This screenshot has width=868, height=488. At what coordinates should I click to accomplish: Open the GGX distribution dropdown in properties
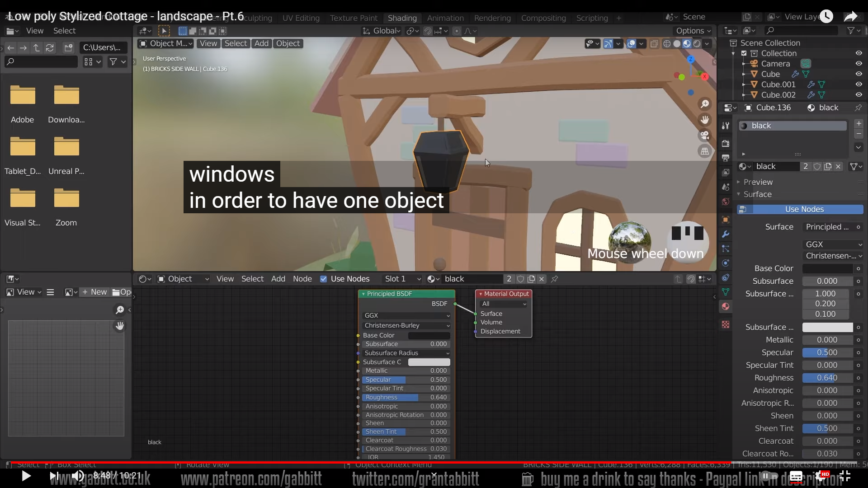click(x=833, y=244)
